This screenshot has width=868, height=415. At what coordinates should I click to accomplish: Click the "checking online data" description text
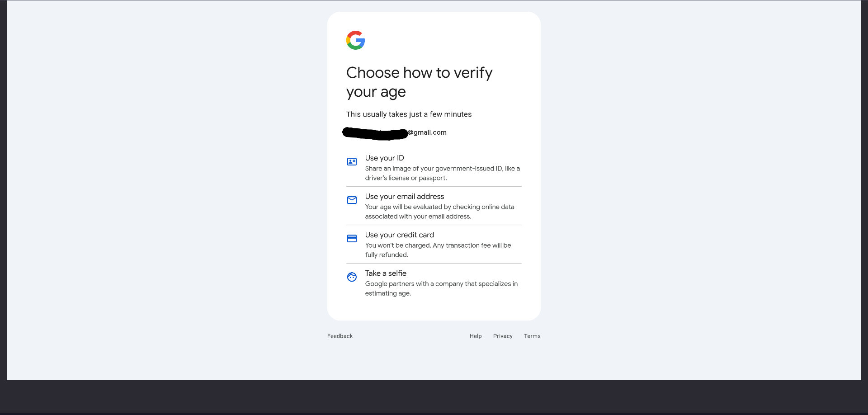coord(439,212)
